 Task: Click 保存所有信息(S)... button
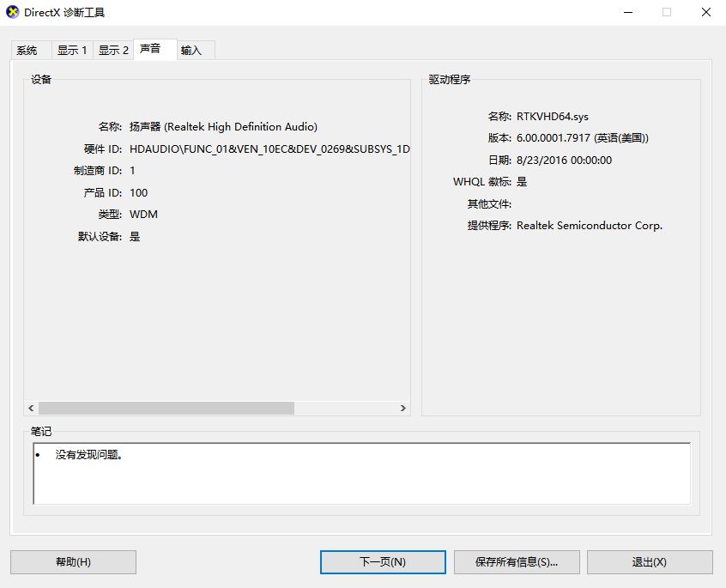517,562
